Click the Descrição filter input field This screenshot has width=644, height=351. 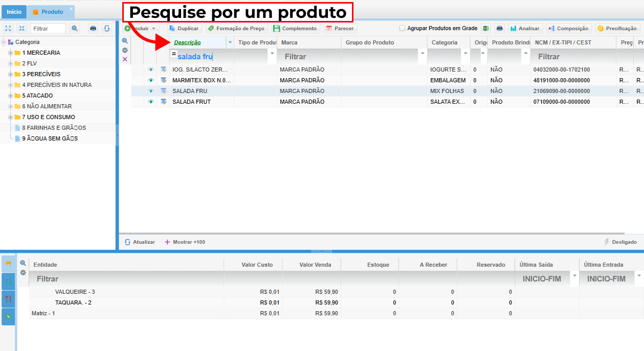click(220, 56)
